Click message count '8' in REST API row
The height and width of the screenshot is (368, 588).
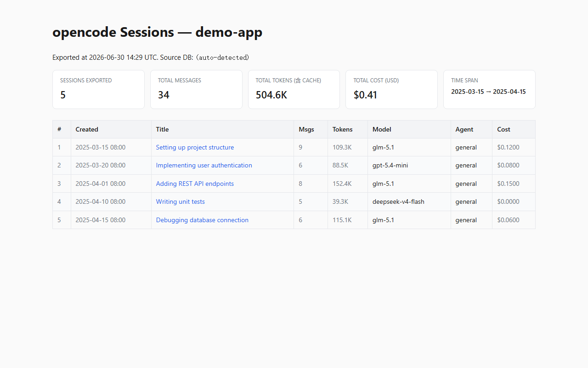[300, 184]
